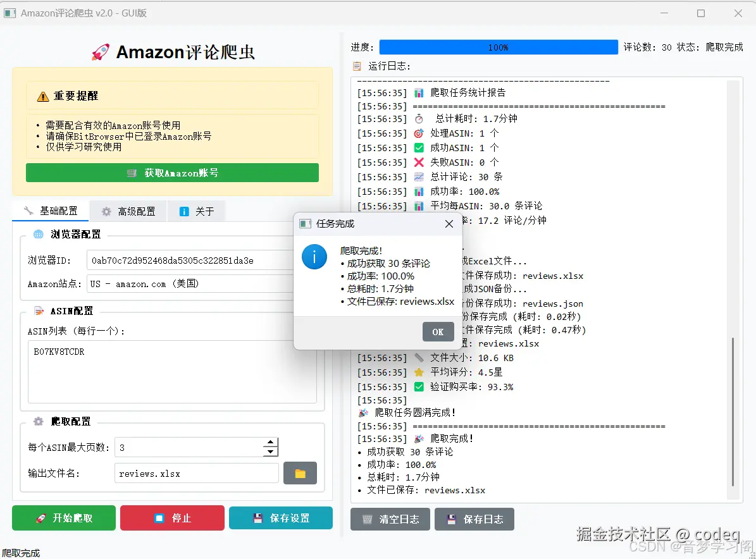Click the document icon beside 运行日志
The height and width of the screenshot is (559, 756).
coord(356,66)
